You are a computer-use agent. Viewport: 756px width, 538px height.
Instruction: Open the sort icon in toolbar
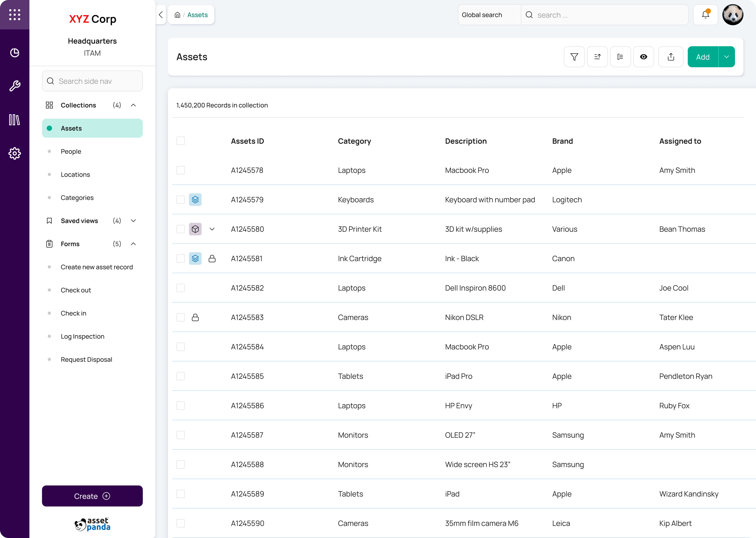click(597, 57)
